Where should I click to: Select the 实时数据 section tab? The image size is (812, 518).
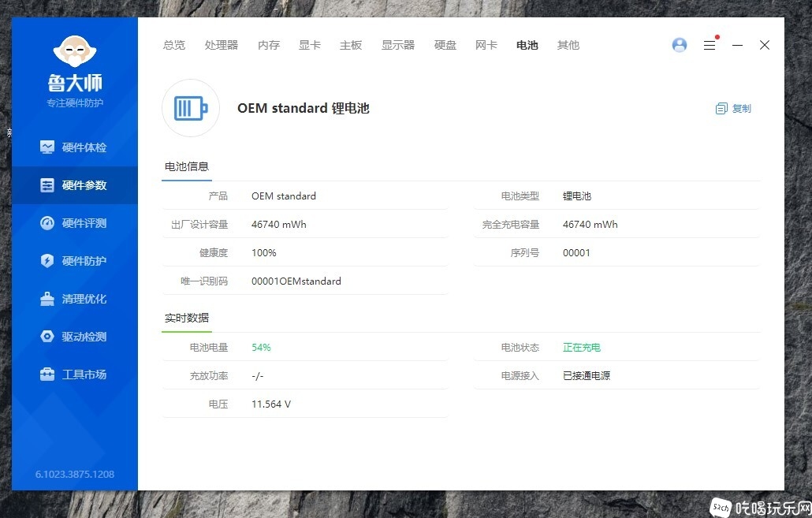pos(186,318)
